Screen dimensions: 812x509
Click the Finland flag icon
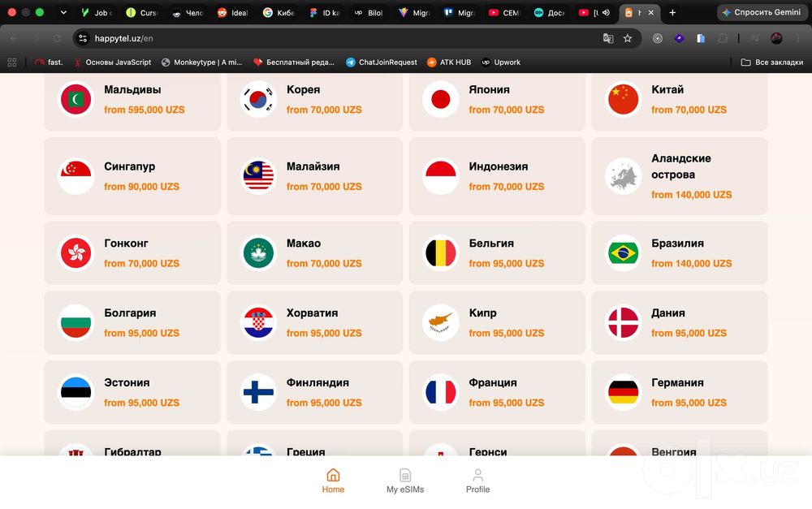(258, 392)
